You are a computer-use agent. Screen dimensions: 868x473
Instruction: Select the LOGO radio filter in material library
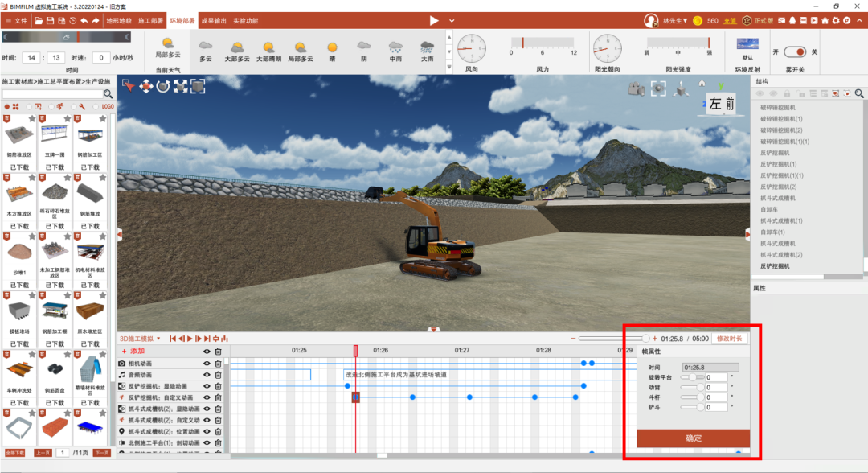(96, 106)
